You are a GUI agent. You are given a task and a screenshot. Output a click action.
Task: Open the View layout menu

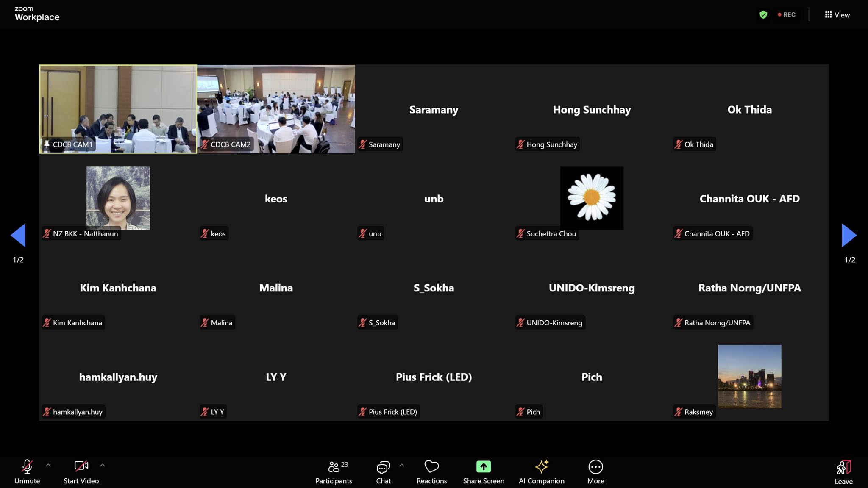click(837, 15)
